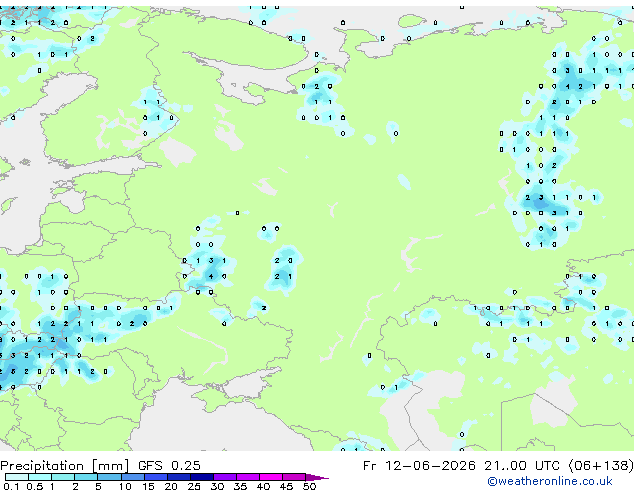Click the 5–10 mm legend swatch
The width and height of the screenshot is (634, 490).
(x=109, y=477)
